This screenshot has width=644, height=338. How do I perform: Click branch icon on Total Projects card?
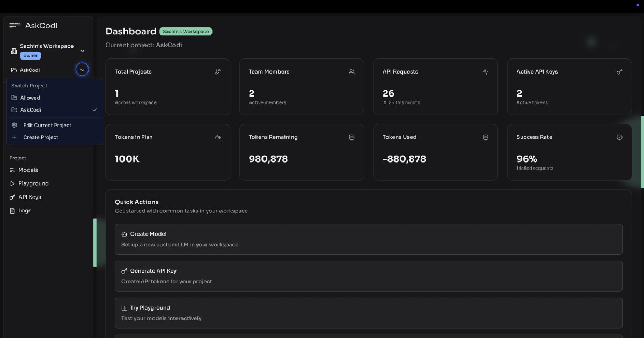coord(218,71)
